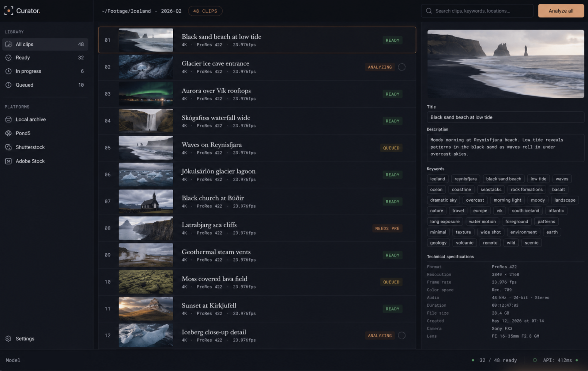Open the Geothermal steam vents clip
Image resolution: width=588 pixels, height=371 pixels.
pyautogui.click(x=257, y=255)
